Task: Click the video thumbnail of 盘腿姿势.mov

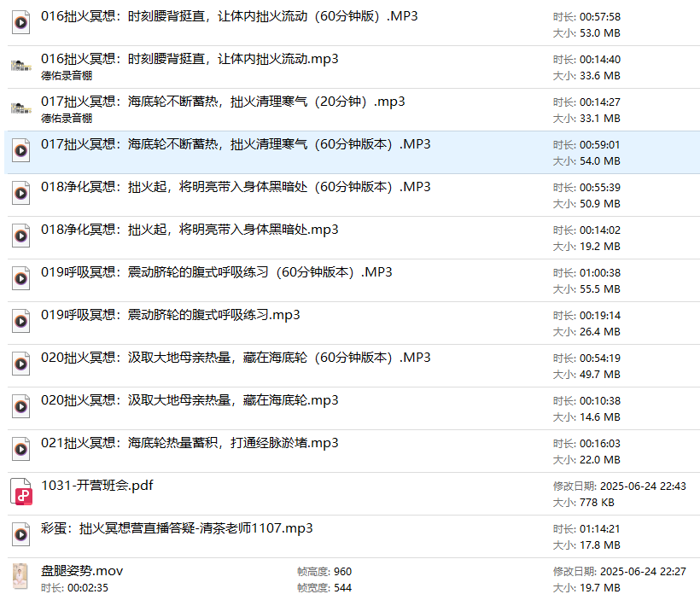Action: tap(20, 577)
